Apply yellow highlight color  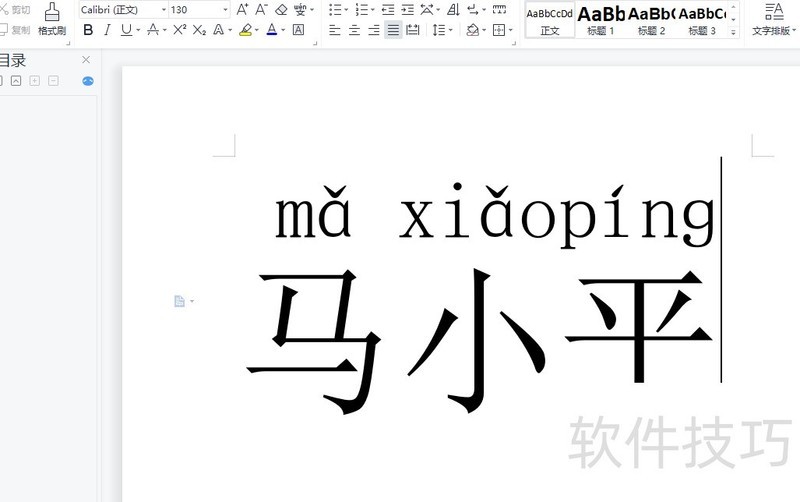point(245,30)
